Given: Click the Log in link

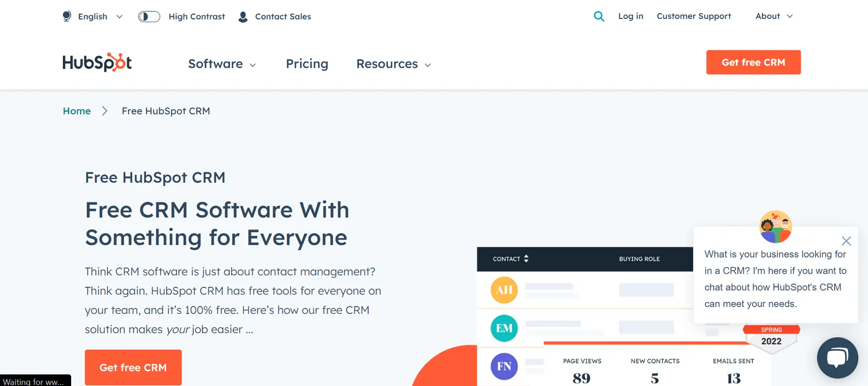Looking at the screenshot, I should [x=631, y=16].
